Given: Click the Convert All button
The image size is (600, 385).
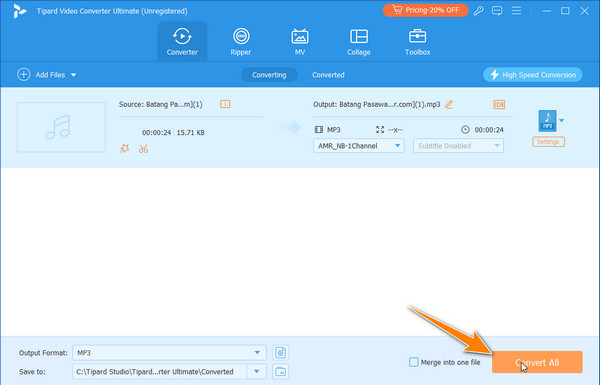Looking at the screenshot, I should tap(537, 362).
